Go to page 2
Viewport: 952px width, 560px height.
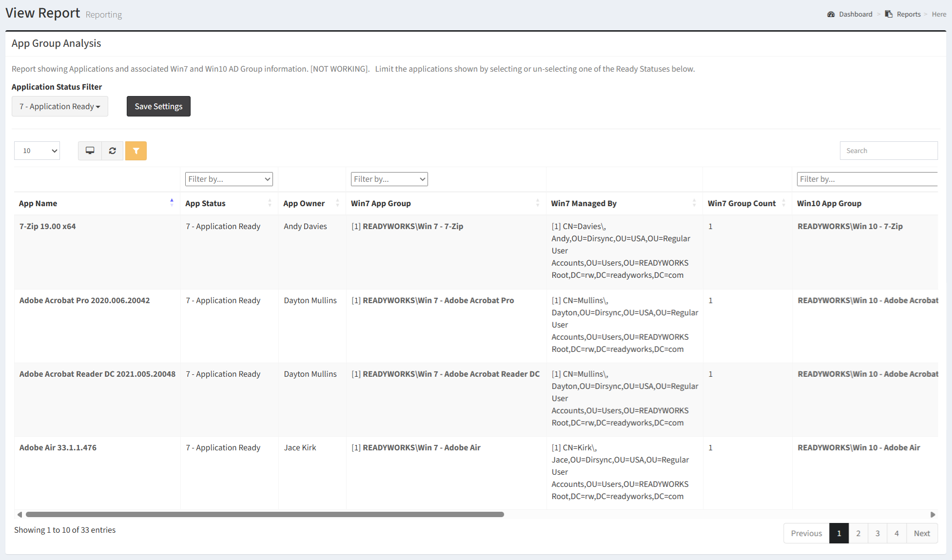pyautogui.click(x=858, y=533)
